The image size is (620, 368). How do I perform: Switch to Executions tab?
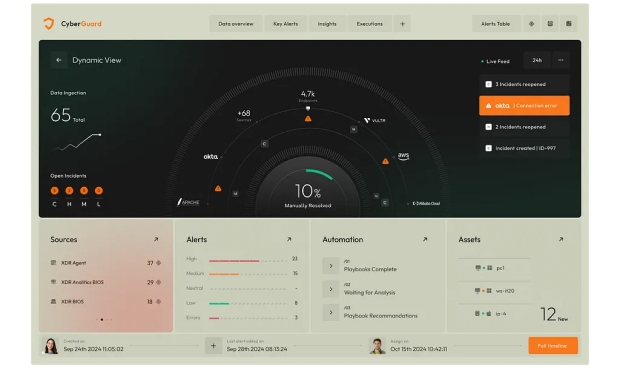[369, 24]
